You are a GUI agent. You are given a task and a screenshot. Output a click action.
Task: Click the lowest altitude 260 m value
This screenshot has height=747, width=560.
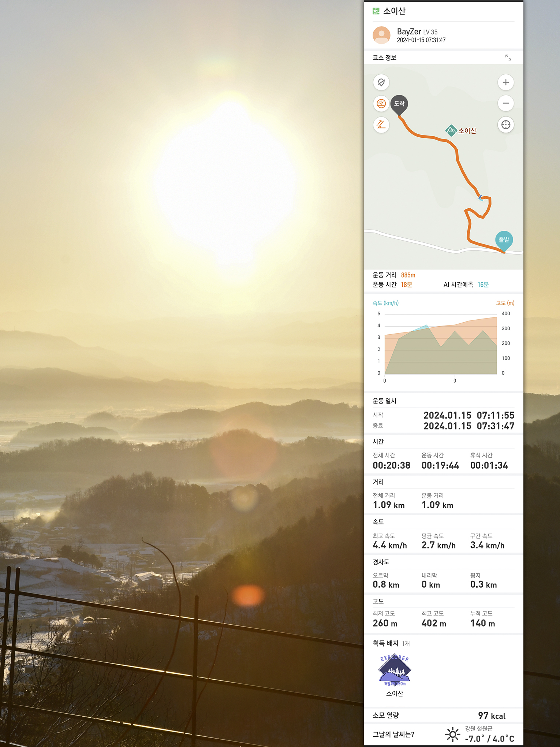pos(385,623)
